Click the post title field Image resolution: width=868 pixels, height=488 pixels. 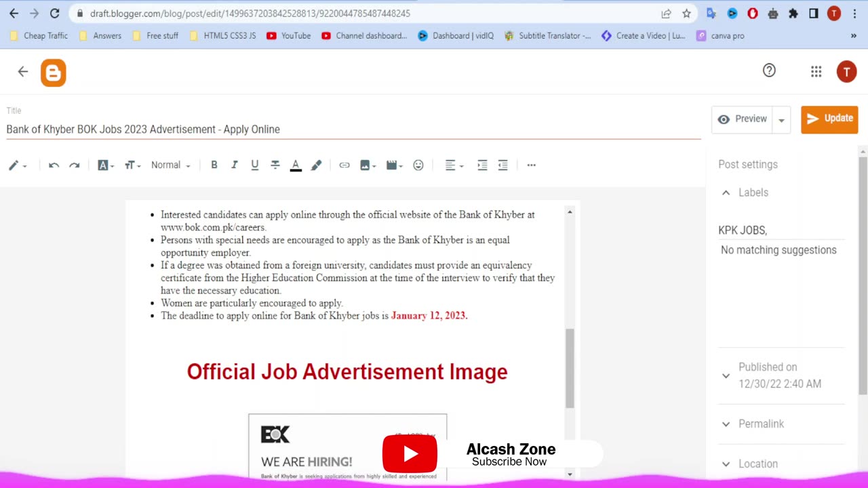(353, 129)
